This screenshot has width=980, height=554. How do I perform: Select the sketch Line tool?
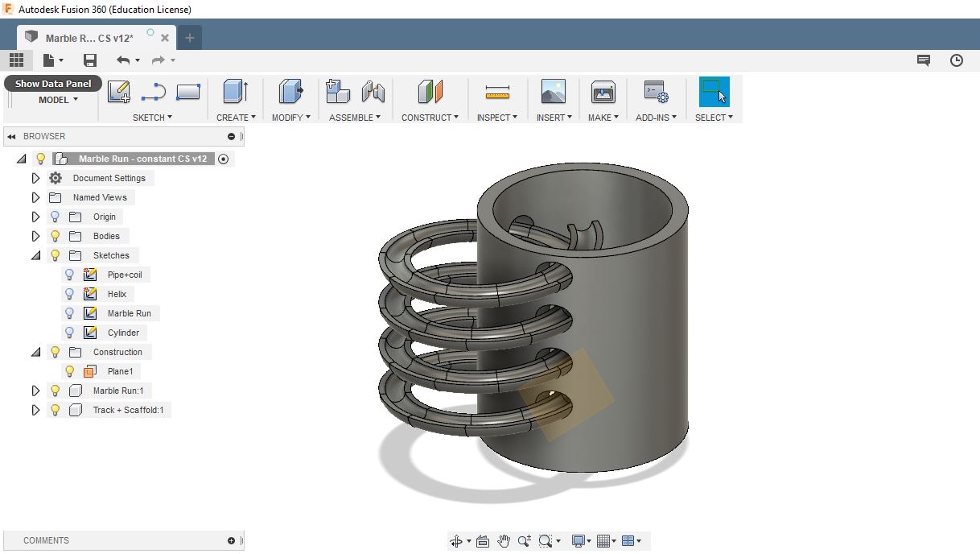point(153,92)
